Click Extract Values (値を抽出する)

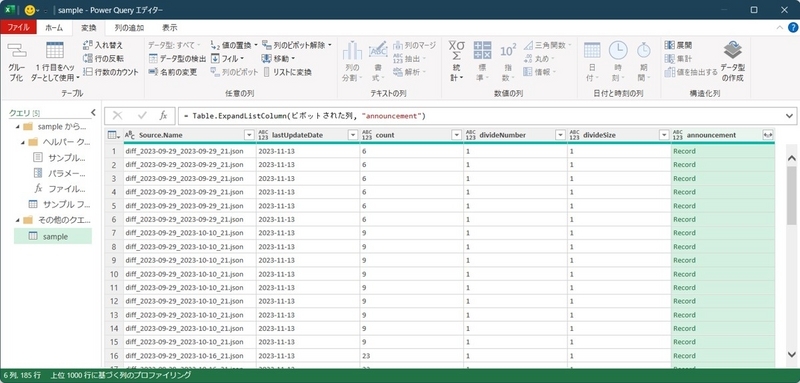[691, 72]
